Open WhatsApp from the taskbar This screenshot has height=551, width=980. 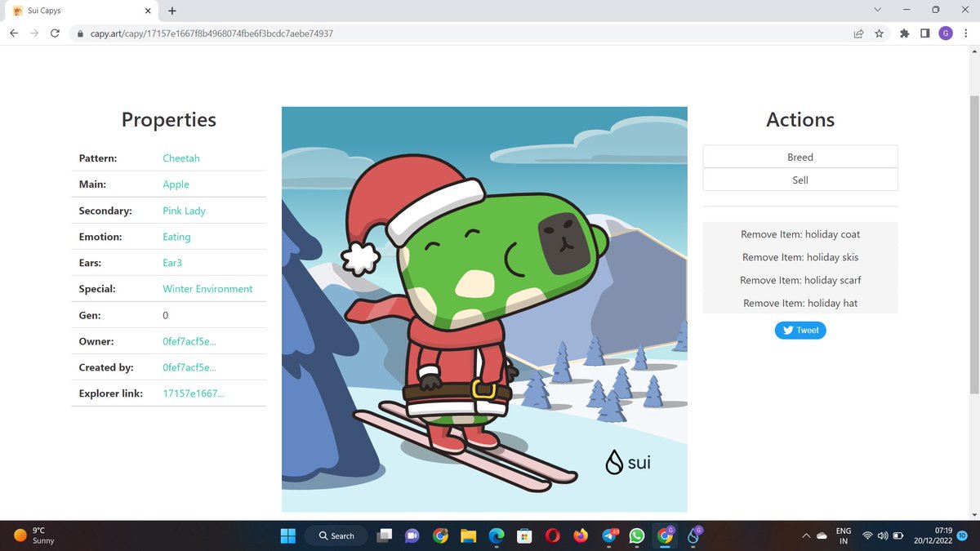pos(637,535)
